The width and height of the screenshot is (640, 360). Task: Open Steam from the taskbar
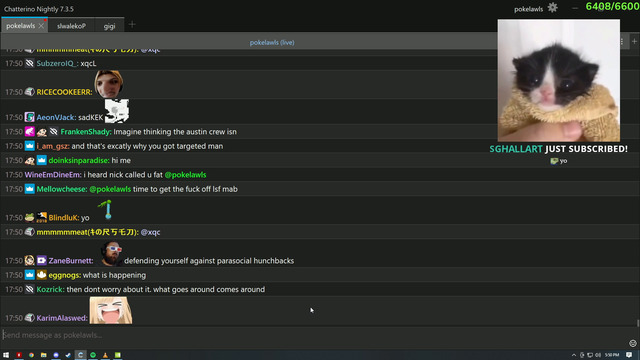(68, 355)
